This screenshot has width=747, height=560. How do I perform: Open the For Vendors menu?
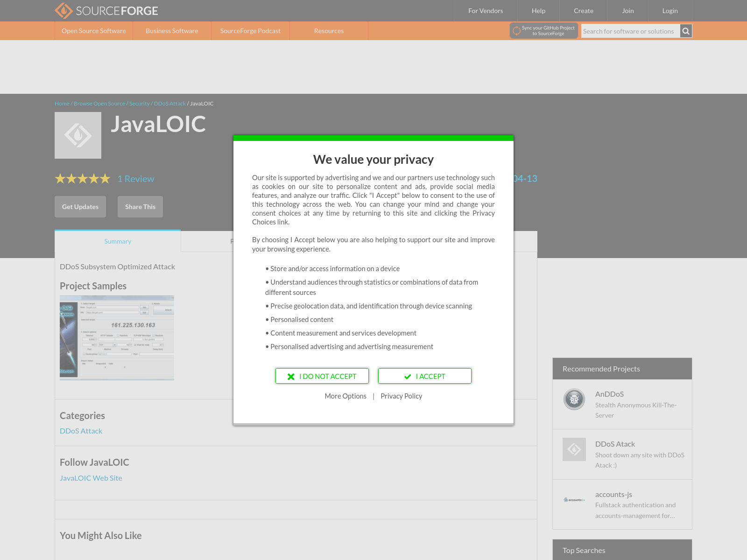click(x=486, y=11)
